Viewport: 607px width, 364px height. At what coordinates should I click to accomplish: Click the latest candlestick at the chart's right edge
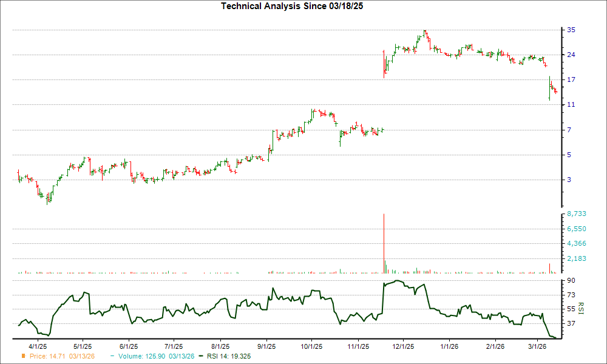(x=555, y=91)
